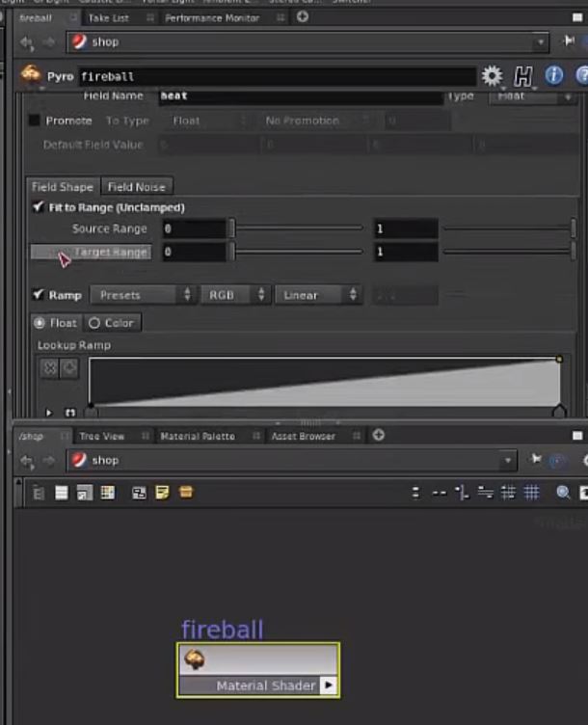This screenshot has width=588, height=725.
Task: Expand ramp controls with the play triangle
Action: 48,412
